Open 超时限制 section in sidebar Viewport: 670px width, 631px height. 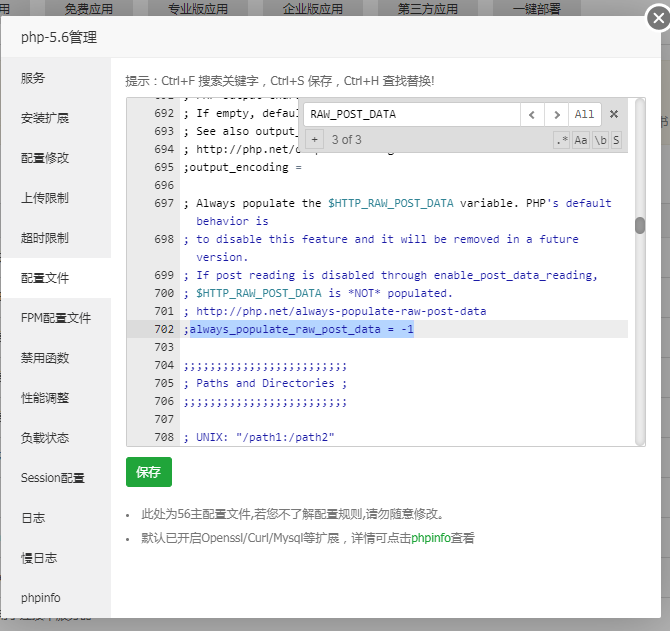click(x=56, y=238)
